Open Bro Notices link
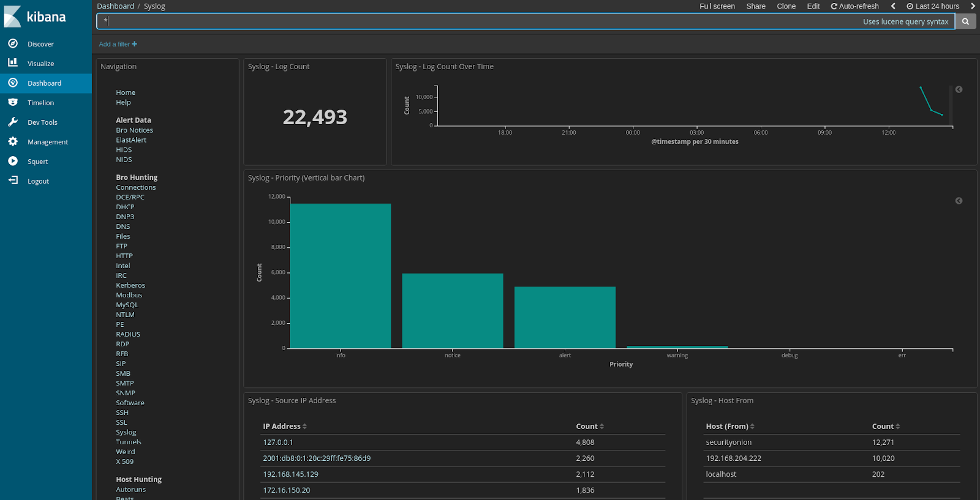Screen dimensions: 980x500 coord(134,130)
